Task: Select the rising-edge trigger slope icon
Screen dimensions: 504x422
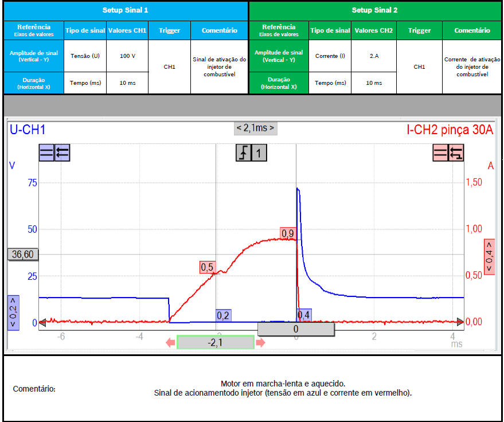Action: coord(244,153)
